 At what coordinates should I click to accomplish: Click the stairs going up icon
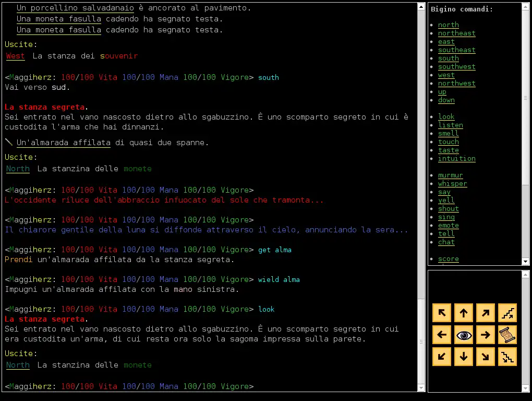[x=507, y=313]
